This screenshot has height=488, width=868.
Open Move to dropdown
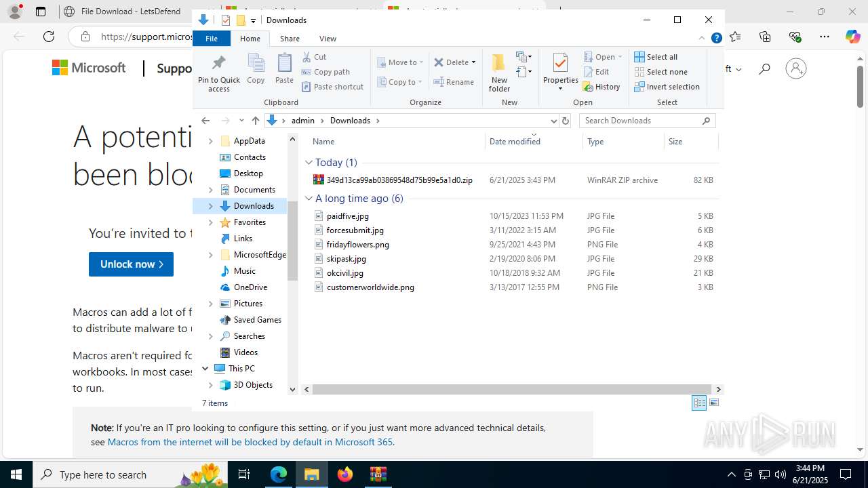tap(400, 62)
